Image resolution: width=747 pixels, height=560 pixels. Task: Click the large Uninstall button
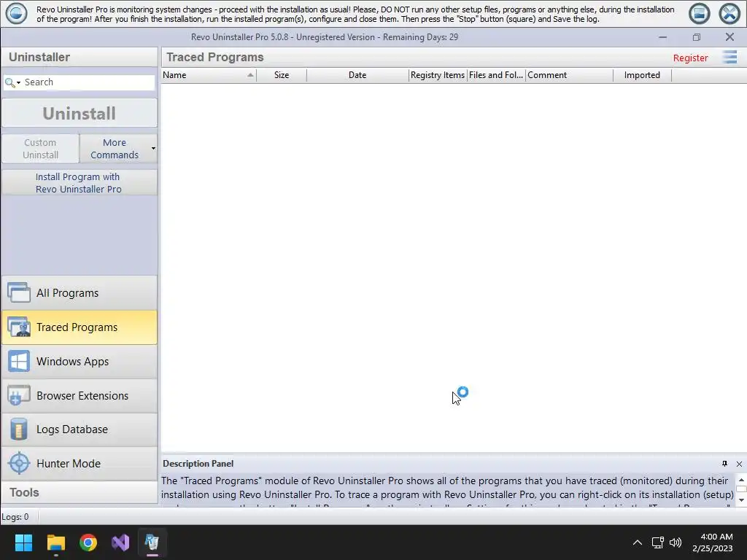pos(79,113)
